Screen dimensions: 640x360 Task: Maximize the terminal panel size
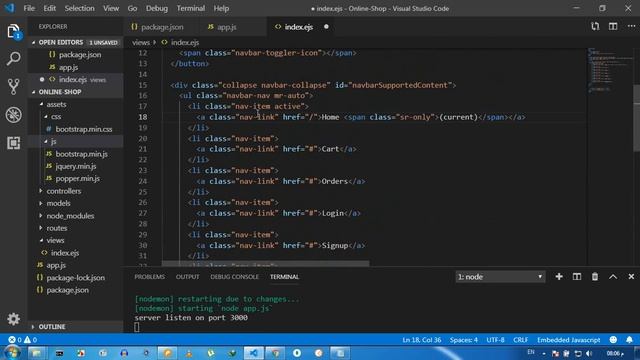613,277
